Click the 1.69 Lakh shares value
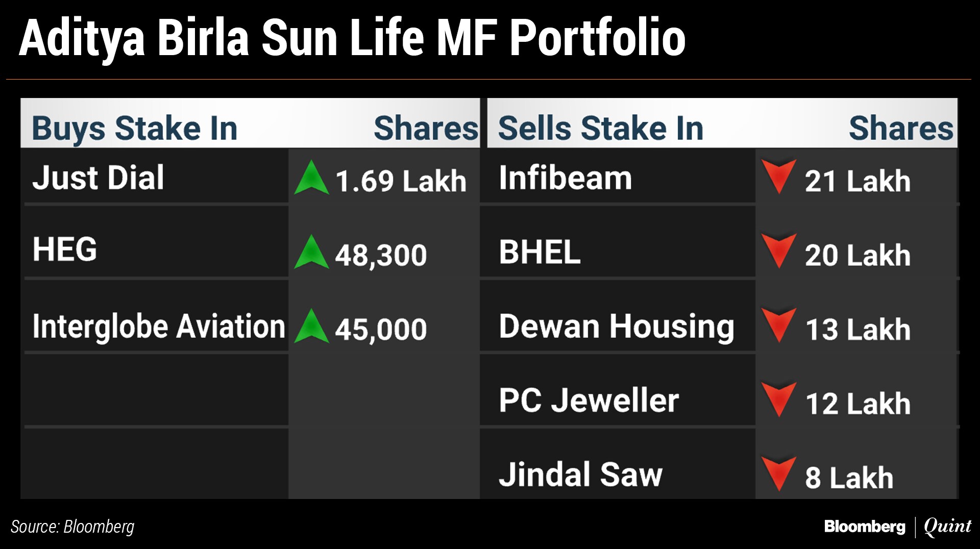This screenshot has height=549, width=980. point(401,181)
